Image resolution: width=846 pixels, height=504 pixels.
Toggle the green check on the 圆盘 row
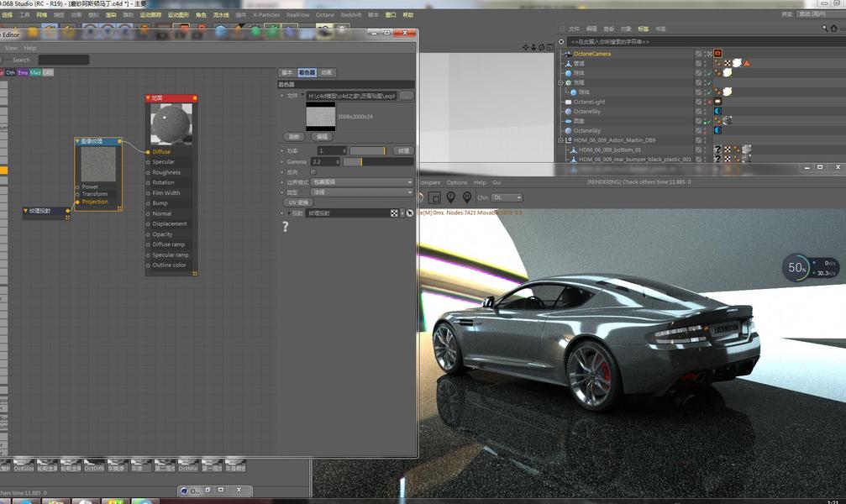click(x=710, y=121)
